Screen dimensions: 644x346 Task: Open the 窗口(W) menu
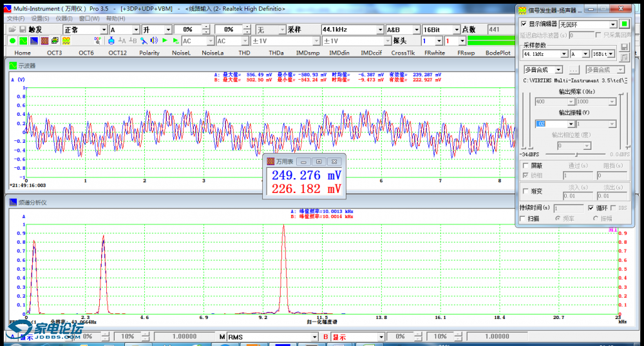coord(89,19)
